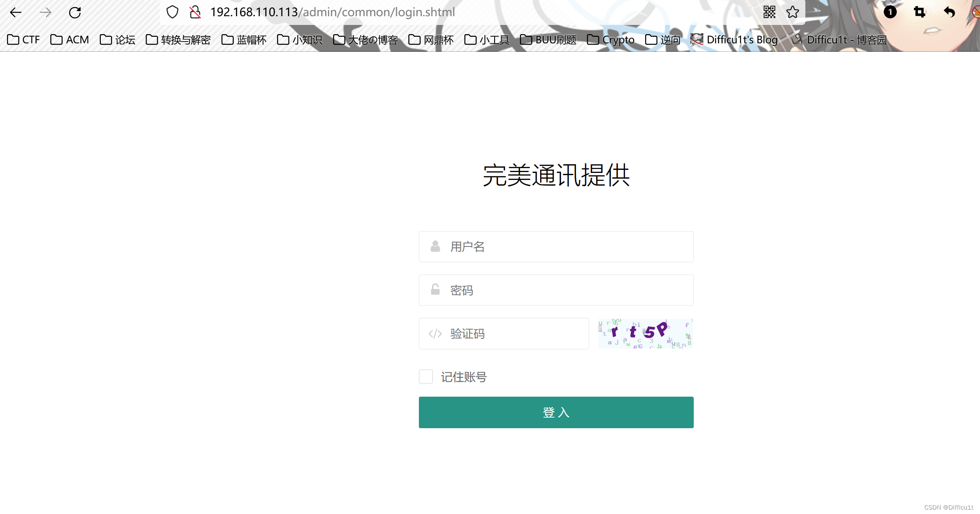
Task: Open the QR code generator icon
Action: coord(769,12)
